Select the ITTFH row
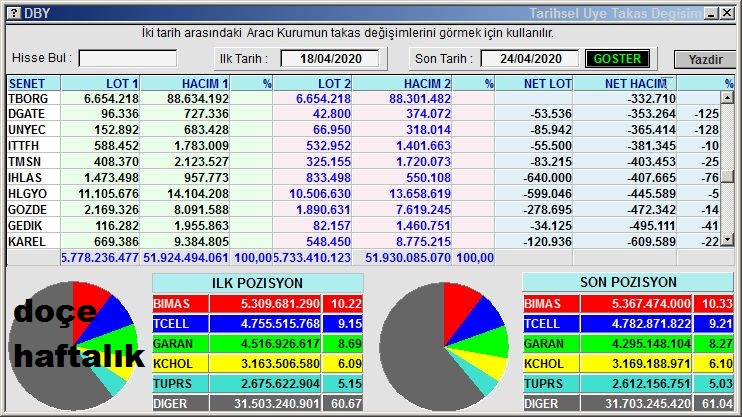The width and height of the screenshot is (742, 417). click(x=363, y=145)
